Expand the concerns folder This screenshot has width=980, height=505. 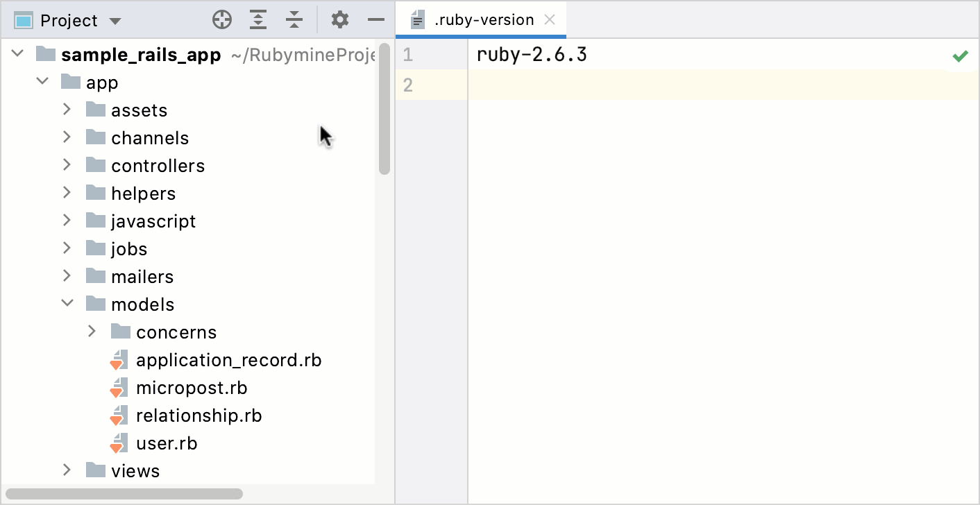click(92, 332)
